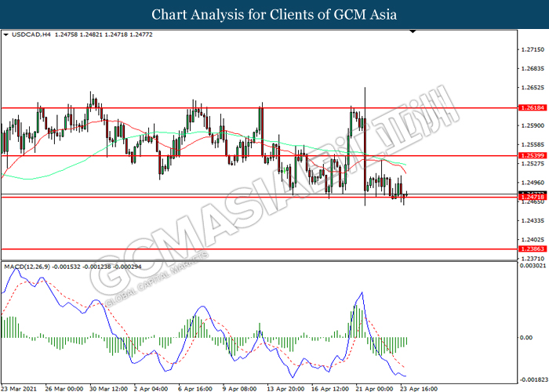
Task: Click the 0.003021 MACD scale label
Action: pos(533,266)
